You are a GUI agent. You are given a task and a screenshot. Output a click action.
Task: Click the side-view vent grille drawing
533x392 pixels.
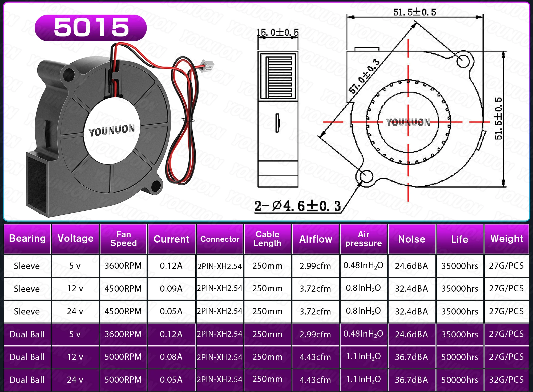(x=278, y=76)
